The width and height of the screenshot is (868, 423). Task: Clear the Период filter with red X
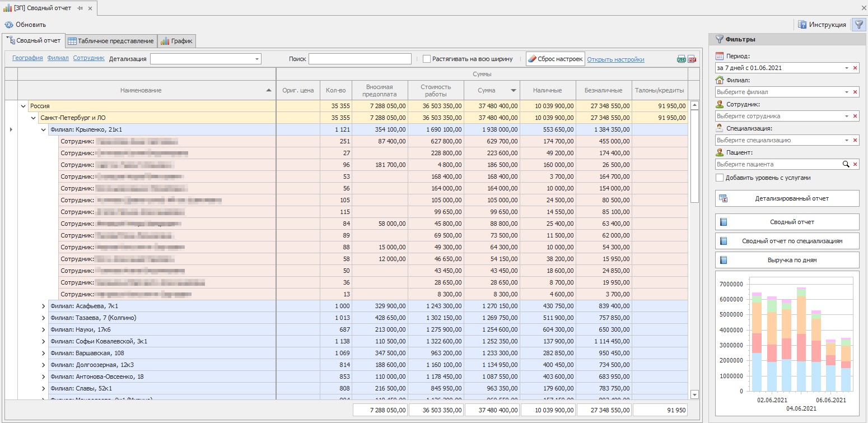[x=855, y=68]
